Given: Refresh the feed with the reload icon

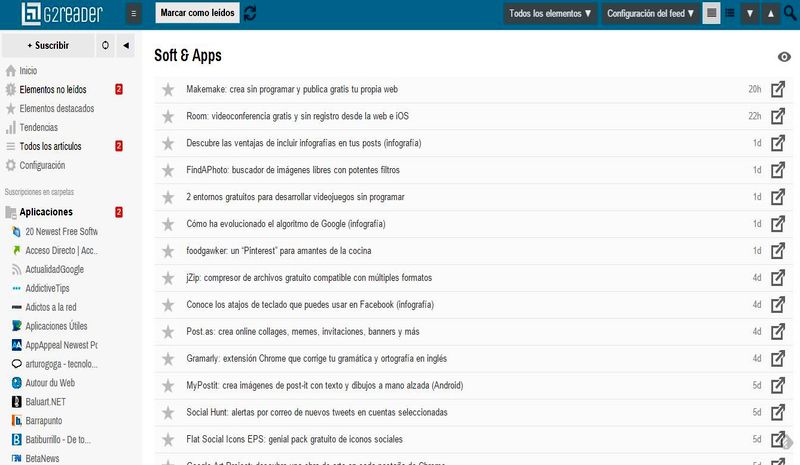Looking at the screenshot, I should [x=250, y=13].
